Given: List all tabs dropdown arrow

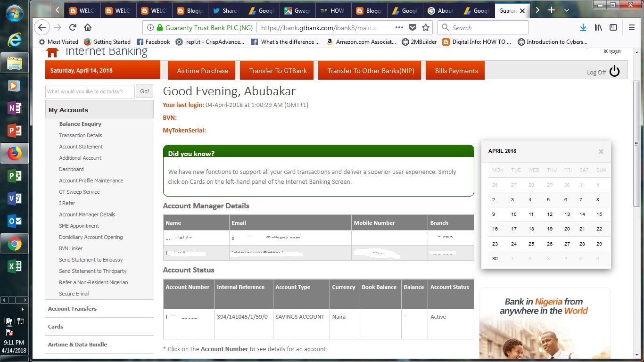Looking at the screenshot, I should 566,10.
